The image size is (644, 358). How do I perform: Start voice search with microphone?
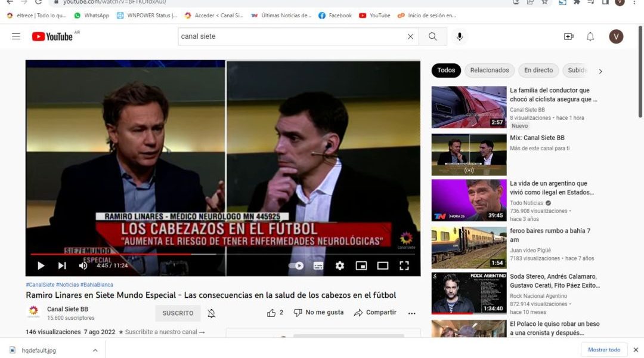(460, 36)
